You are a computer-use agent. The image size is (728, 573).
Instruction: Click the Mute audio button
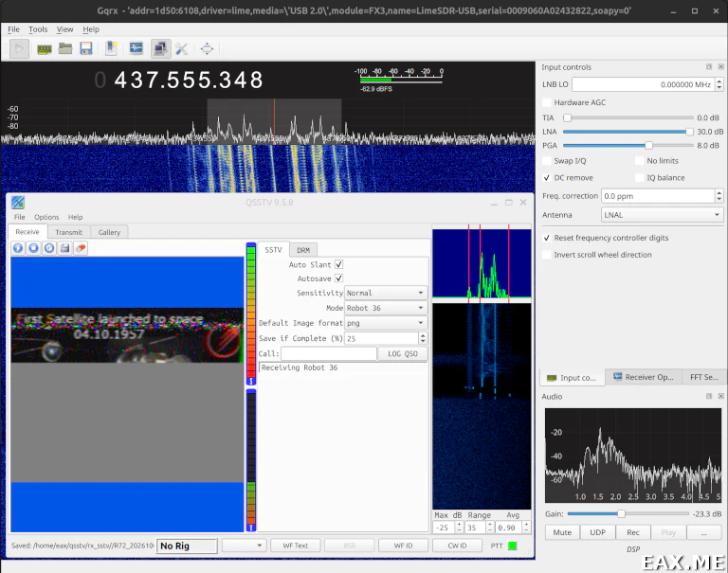[x=562, y=532]
